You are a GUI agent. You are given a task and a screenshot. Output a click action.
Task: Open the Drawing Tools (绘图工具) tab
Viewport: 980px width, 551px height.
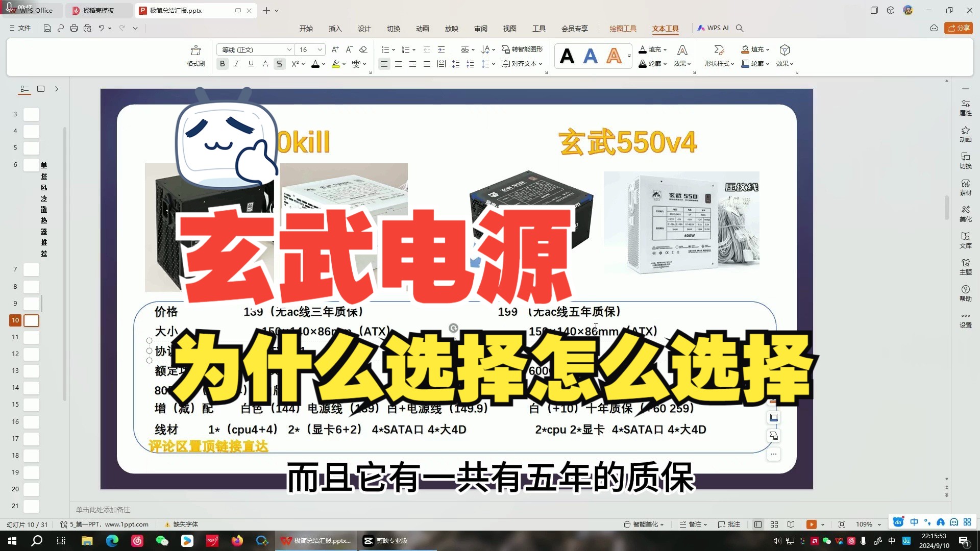tap(623, 29)
